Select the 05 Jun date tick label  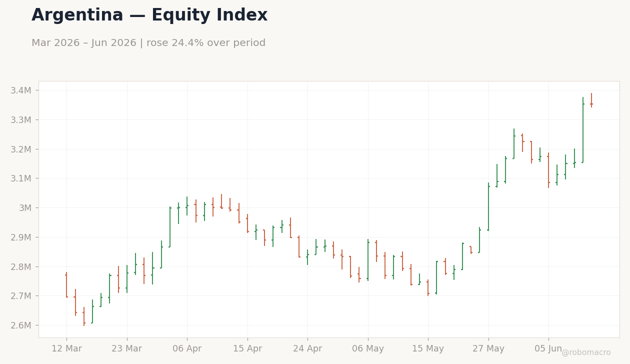[548, 348]
